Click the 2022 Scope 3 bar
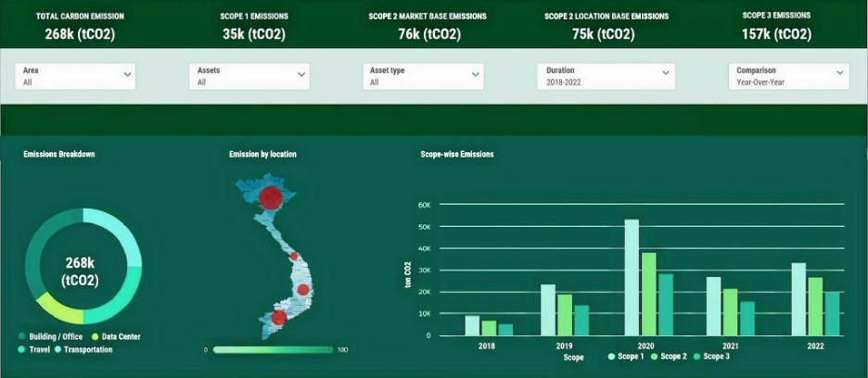The image size is (868, 378). point(832,313)
